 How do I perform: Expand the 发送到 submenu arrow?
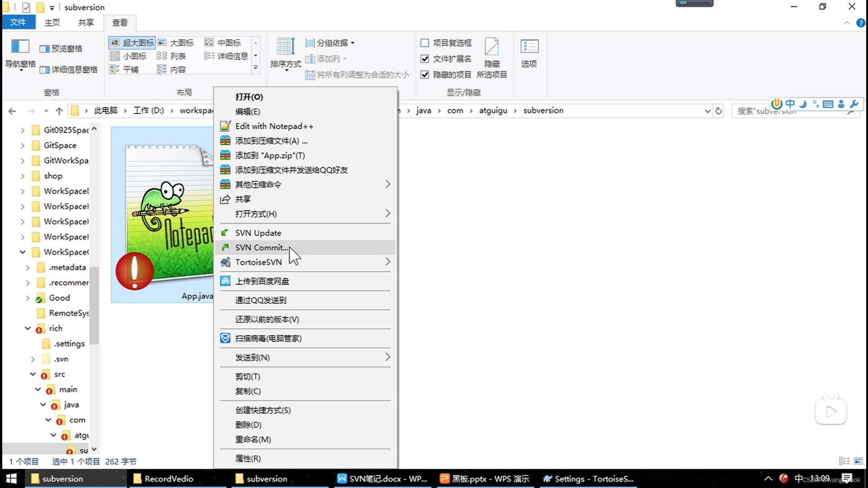pos(387,357)
